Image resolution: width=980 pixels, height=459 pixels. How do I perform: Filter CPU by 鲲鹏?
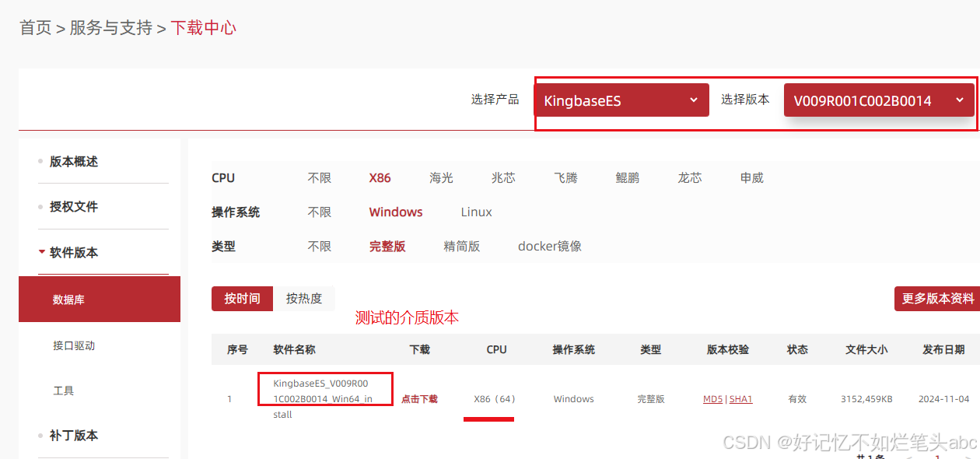[x=627, y=177]
